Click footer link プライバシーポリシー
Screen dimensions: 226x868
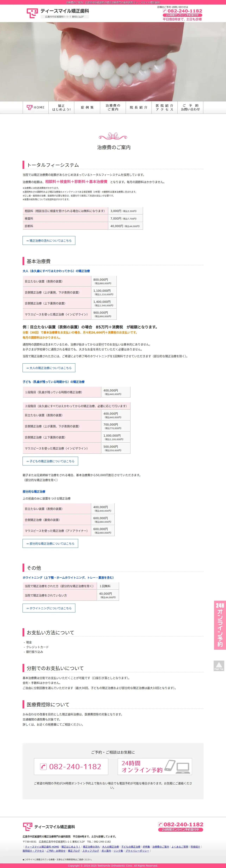coord(137,851)
